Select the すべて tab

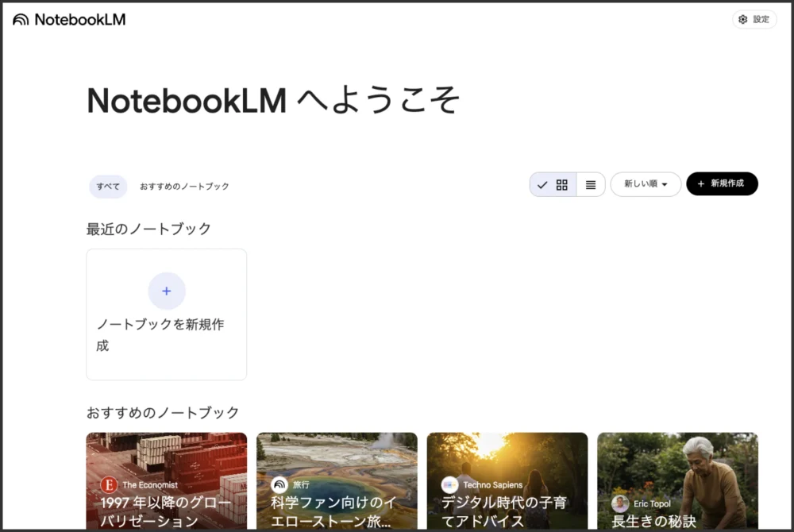108,187
